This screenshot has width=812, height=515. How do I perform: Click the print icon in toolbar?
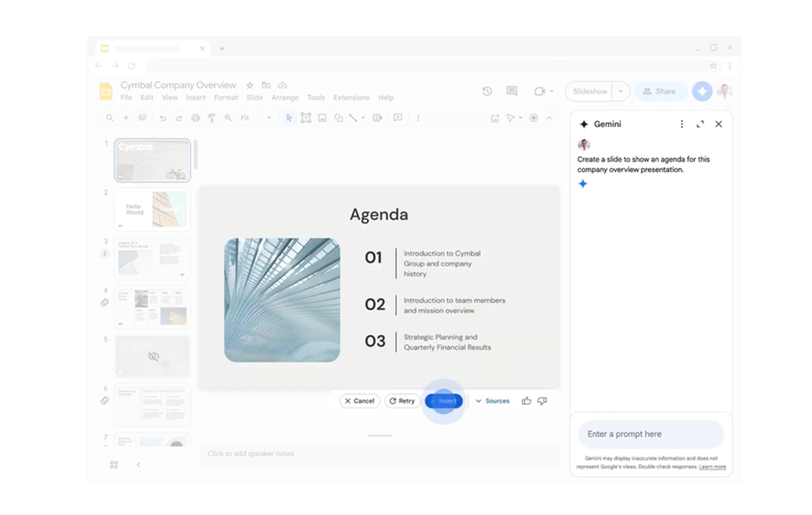coord(195,118)
